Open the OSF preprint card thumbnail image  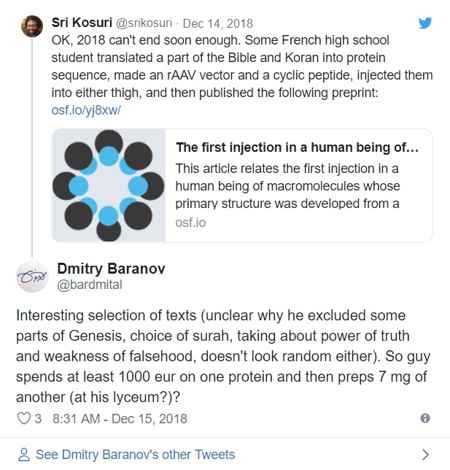pyautogui.click(x=109, y=185)
